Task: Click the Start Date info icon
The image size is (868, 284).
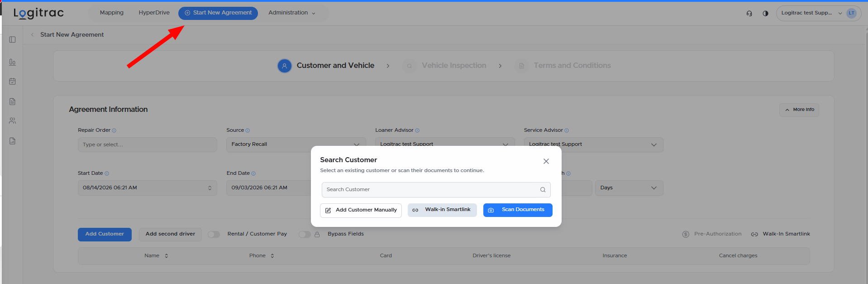Action: (x=107, y=173)
